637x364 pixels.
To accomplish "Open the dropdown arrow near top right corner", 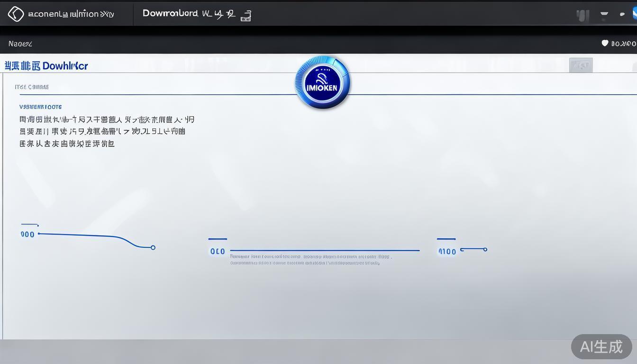I will coord(604,14).
